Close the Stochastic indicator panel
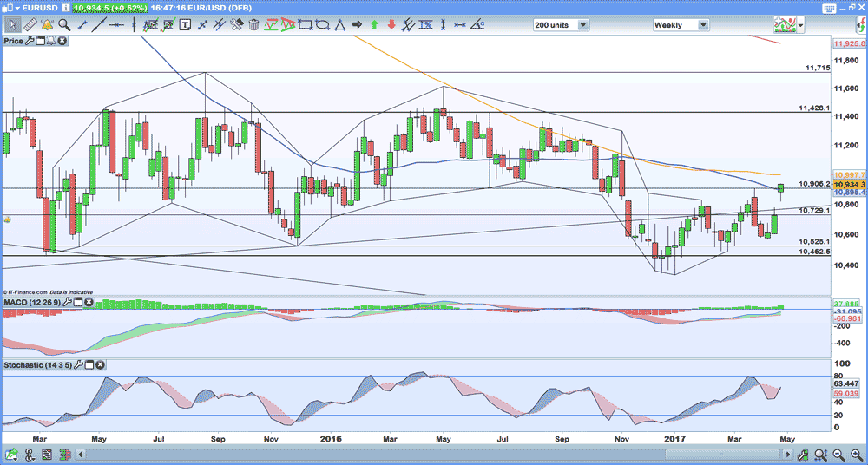 [100, 365]
